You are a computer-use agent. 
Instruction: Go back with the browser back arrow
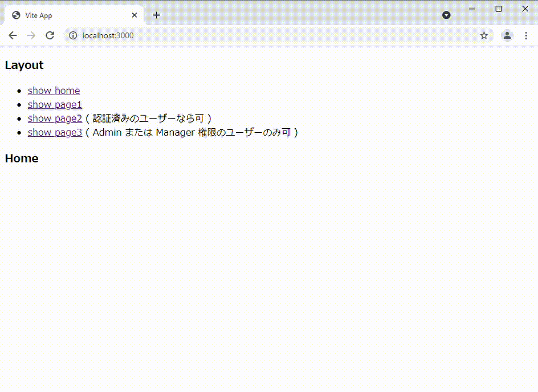coord(13,35)
